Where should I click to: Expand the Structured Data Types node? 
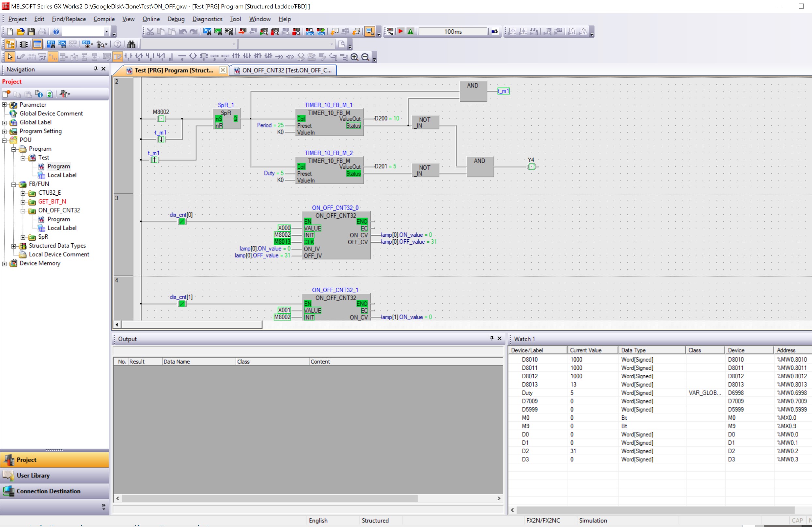pos(14,246)
